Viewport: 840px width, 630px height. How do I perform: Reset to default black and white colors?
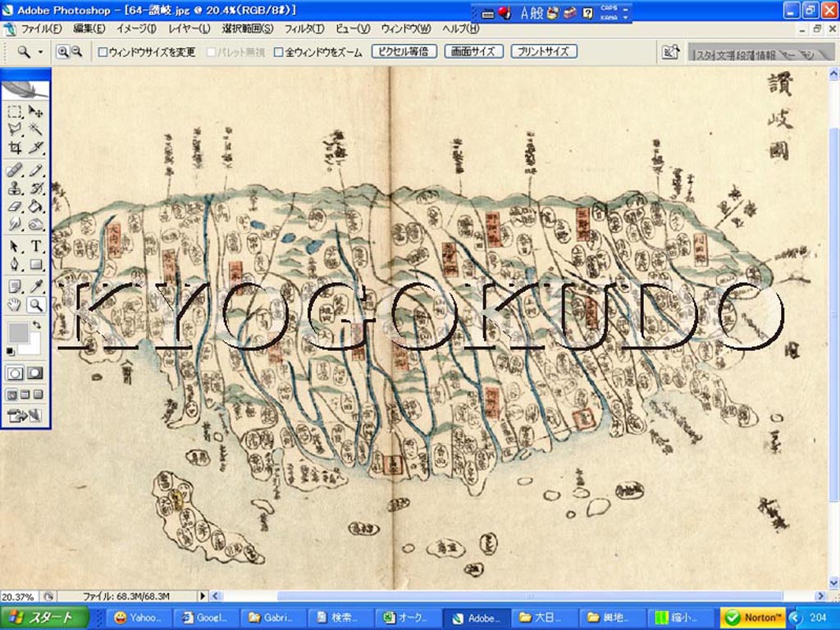[x=10, y=351]
